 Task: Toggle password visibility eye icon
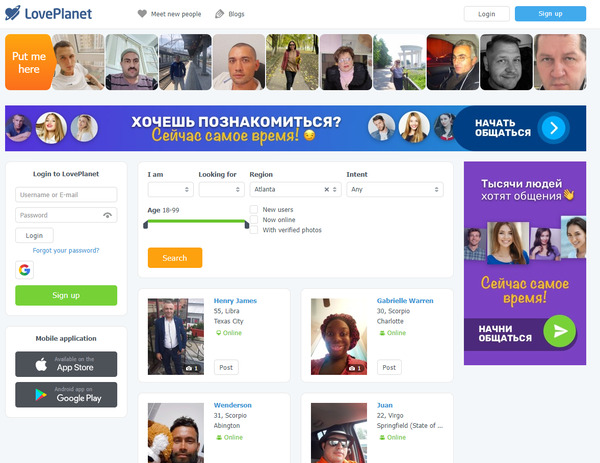(108, 215)
